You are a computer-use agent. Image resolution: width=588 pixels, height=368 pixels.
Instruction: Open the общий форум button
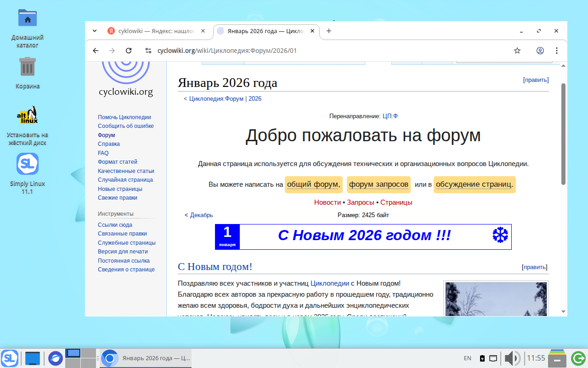(314, 184)
